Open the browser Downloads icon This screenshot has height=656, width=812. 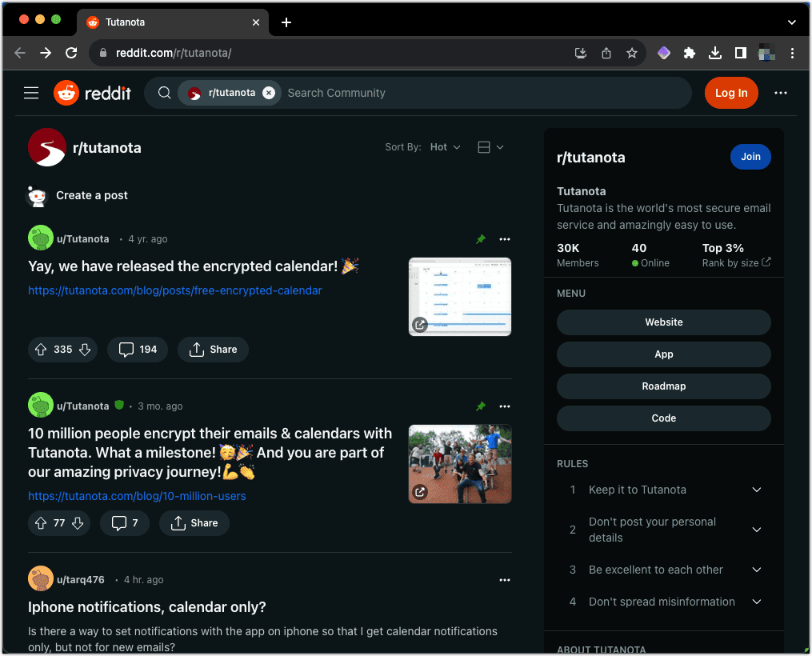pyautogui.click(x=715, y=53)
